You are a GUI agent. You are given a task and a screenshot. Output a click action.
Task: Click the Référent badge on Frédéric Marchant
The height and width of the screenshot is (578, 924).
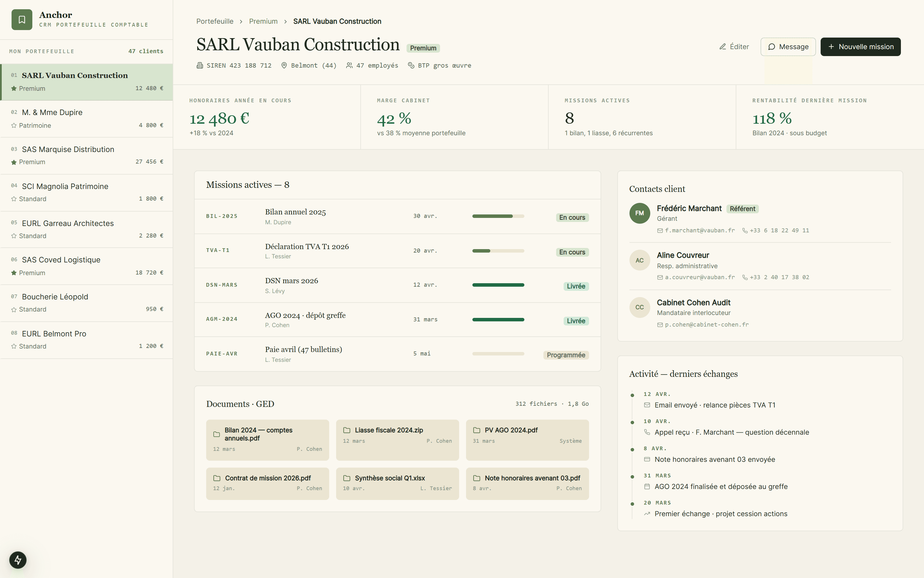coord(742,209)
